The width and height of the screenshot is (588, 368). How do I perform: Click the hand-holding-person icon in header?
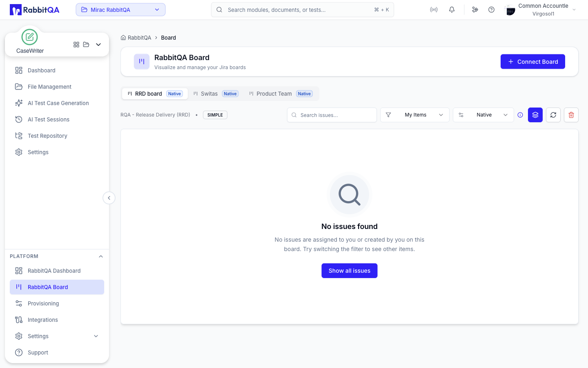tap(475, 10)
